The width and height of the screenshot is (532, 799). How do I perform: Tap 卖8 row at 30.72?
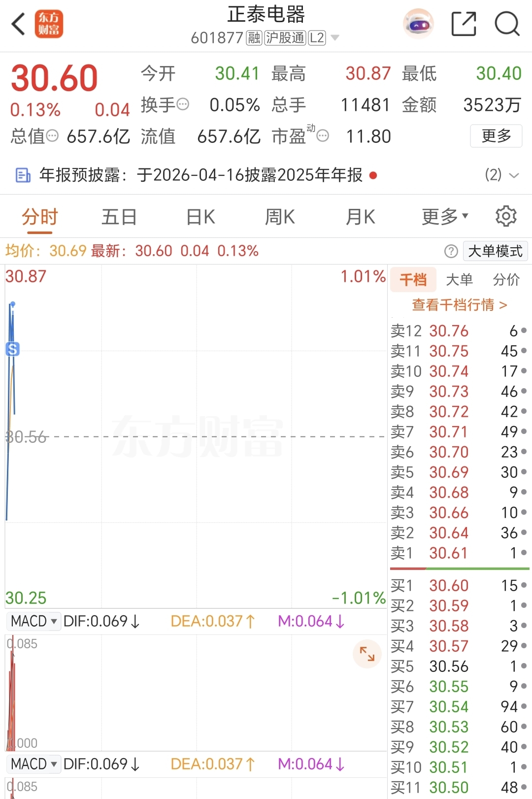(x=459, y=412)
